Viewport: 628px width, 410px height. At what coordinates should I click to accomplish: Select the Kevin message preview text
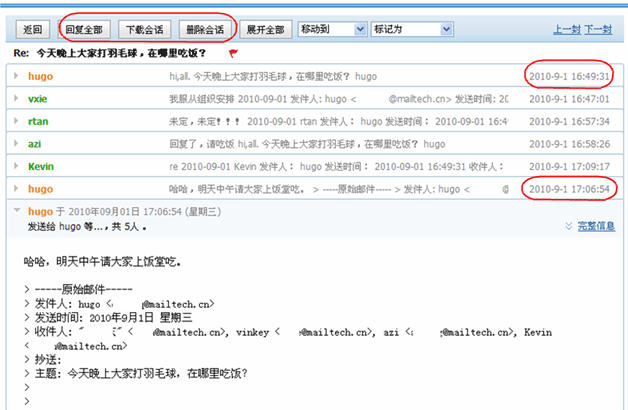click(x=340, y=165)
